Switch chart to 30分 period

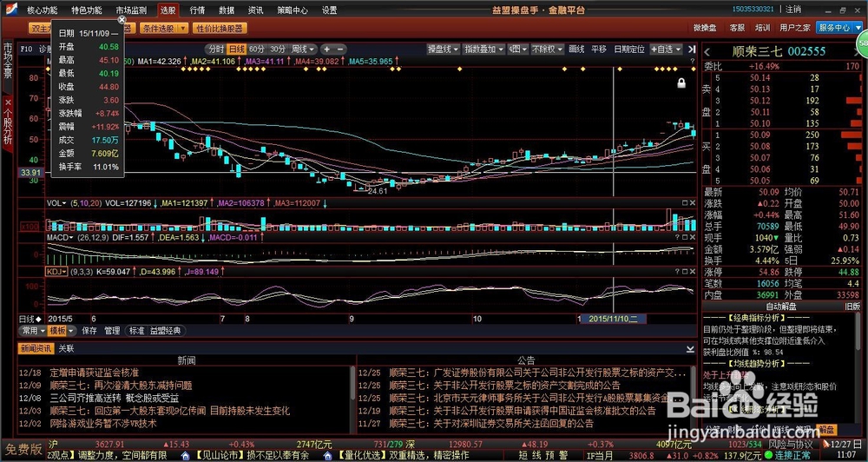point(278,49)
